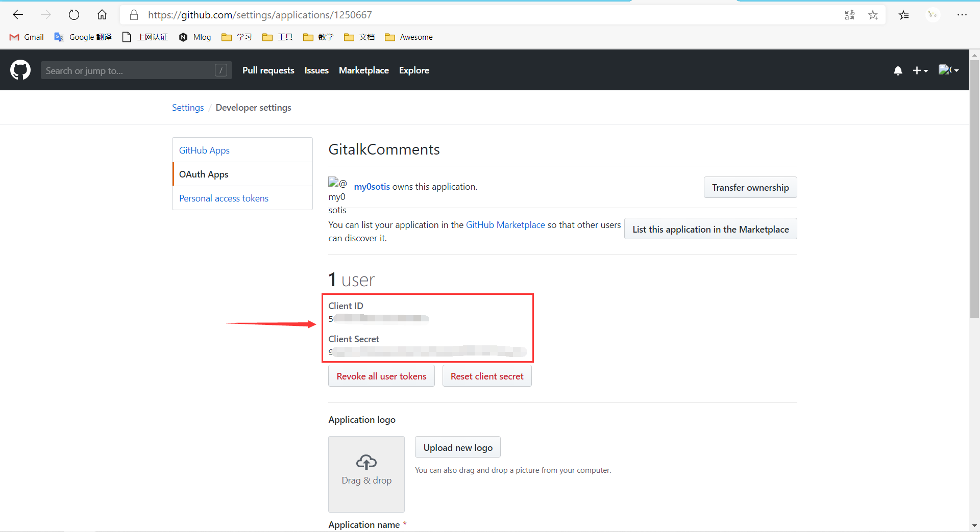Click the Application logo heading

pyautogui.click(x=362, y=419)
